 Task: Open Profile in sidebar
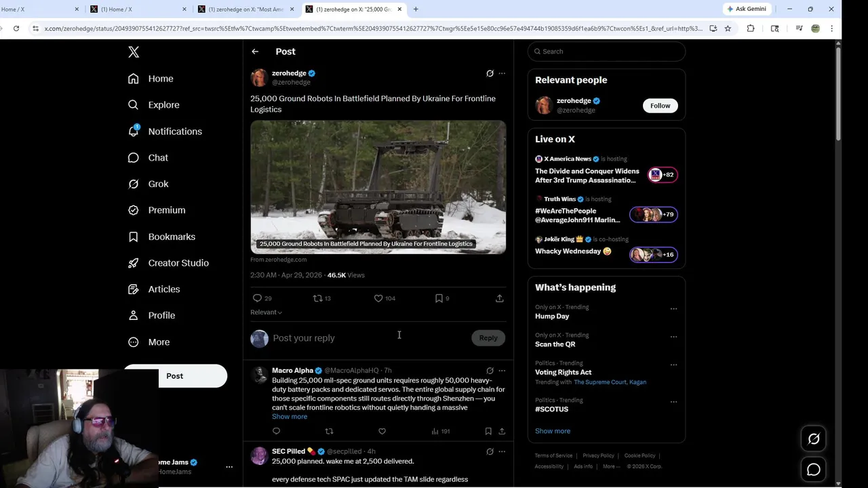151,316
